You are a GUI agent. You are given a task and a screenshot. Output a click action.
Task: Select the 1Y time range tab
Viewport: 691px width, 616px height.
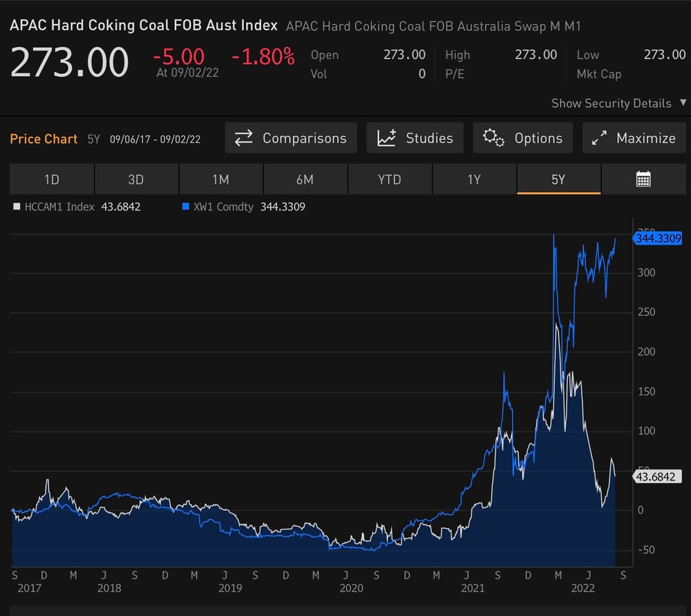(x=475, y=179)
